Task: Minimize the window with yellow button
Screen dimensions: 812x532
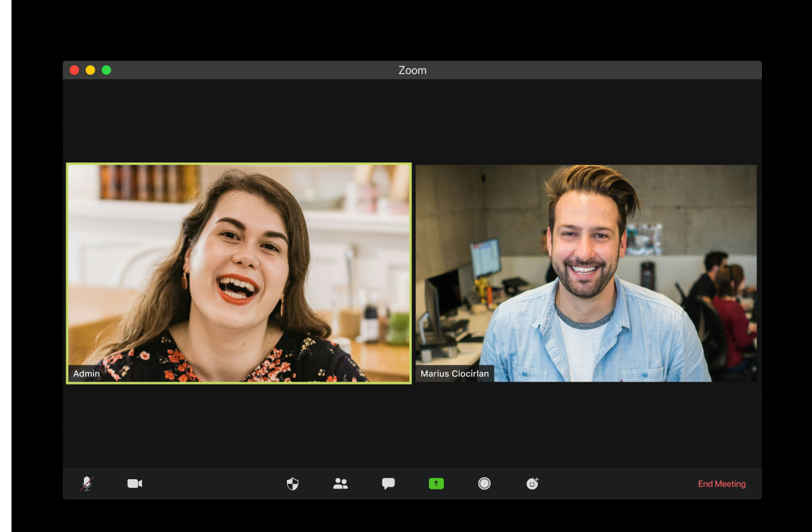Action: click(91, 70)
